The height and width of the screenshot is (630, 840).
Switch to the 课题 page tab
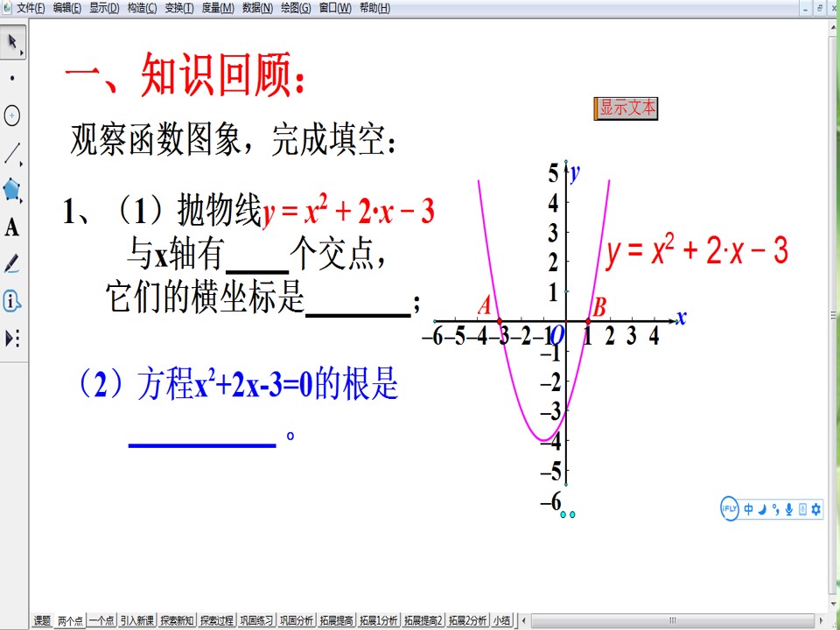(42, 621)
